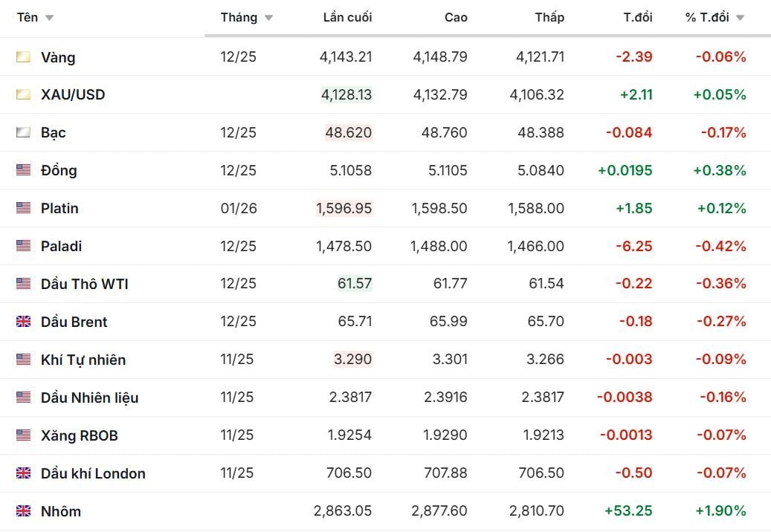Image resolution: width=771 pixels, height=532 pixels.
Task: Click the US flag beside Platin
Action: [24, 209]
